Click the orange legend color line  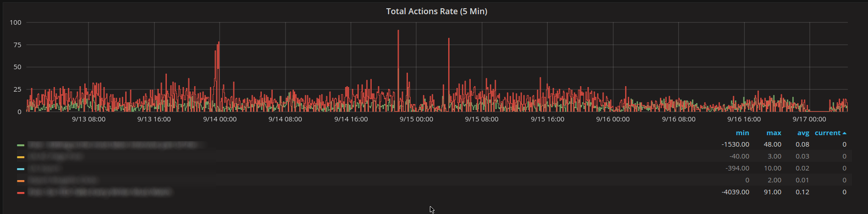coord(21,181)
